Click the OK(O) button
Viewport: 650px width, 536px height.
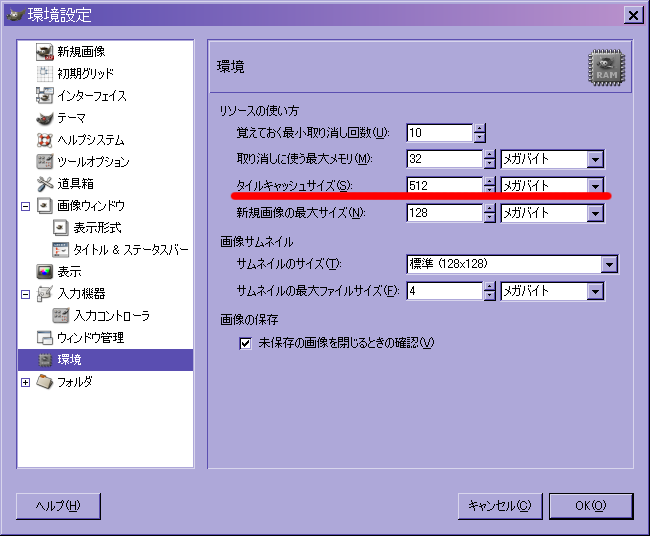tap(591, 506)
